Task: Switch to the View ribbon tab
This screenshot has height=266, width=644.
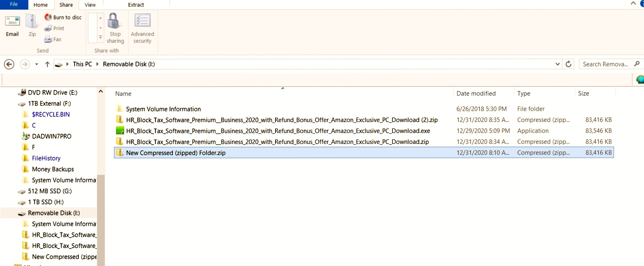Action: pos(90,5)
